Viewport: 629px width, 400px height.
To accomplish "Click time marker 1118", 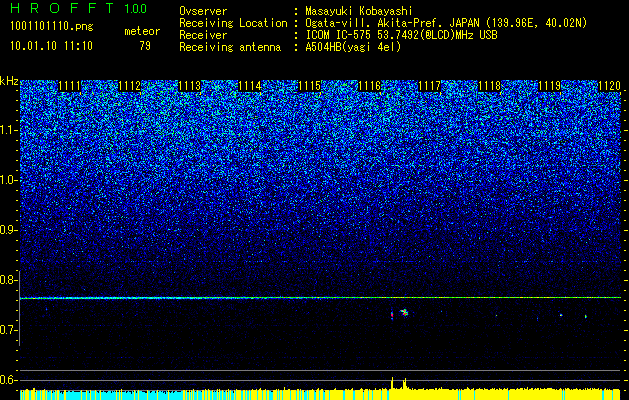I will pyautogui.click(x=489, y=86).
